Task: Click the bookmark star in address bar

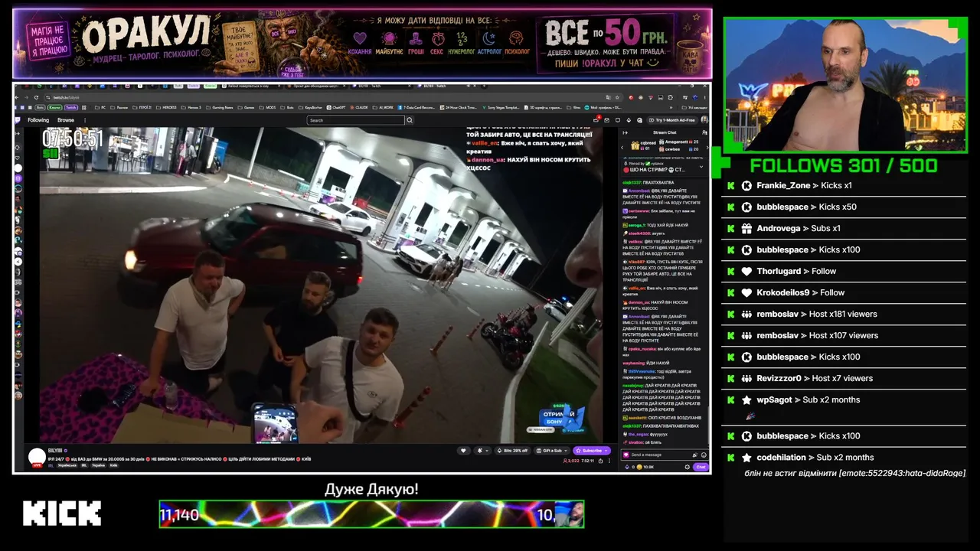Action: click(x=617, y=97)
